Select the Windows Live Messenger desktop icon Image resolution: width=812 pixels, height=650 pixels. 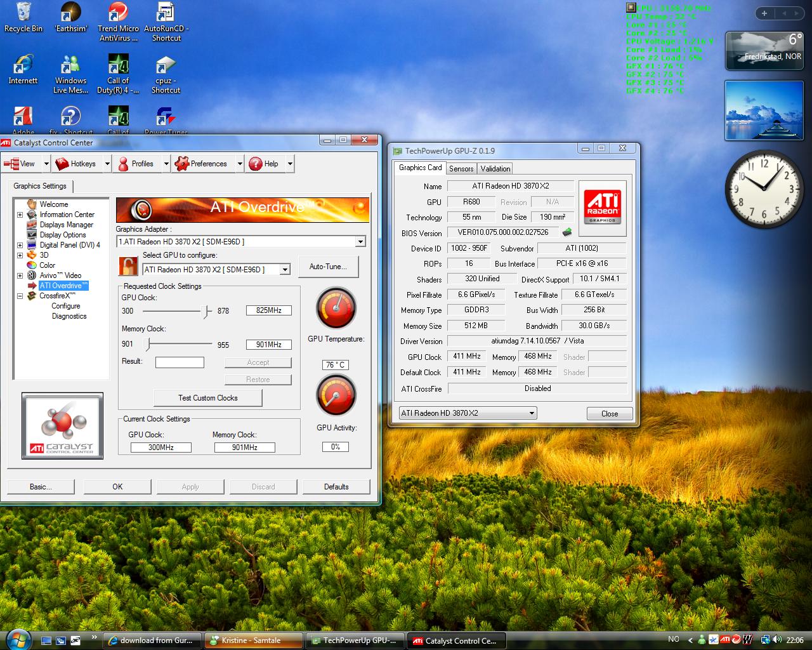coord(70,74)
